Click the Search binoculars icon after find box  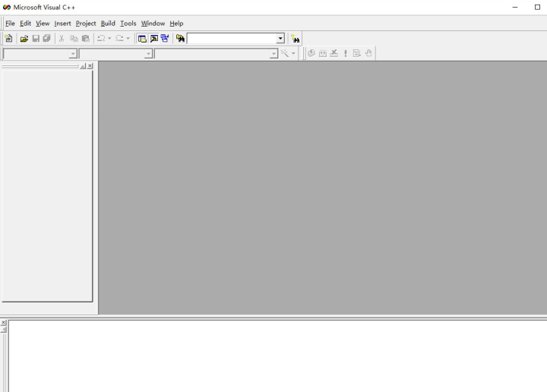coord(295,39)
